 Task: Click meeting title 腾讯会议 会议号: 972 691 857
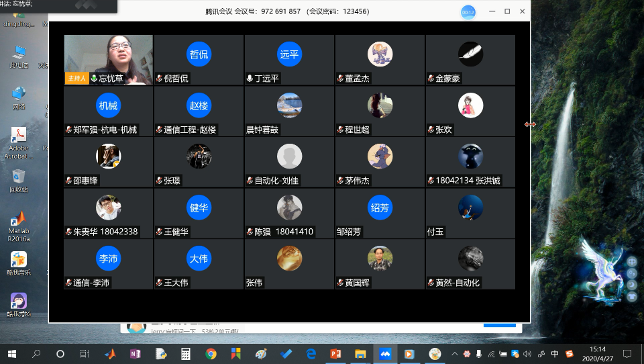pyautogui.click(x=253, y=11)
